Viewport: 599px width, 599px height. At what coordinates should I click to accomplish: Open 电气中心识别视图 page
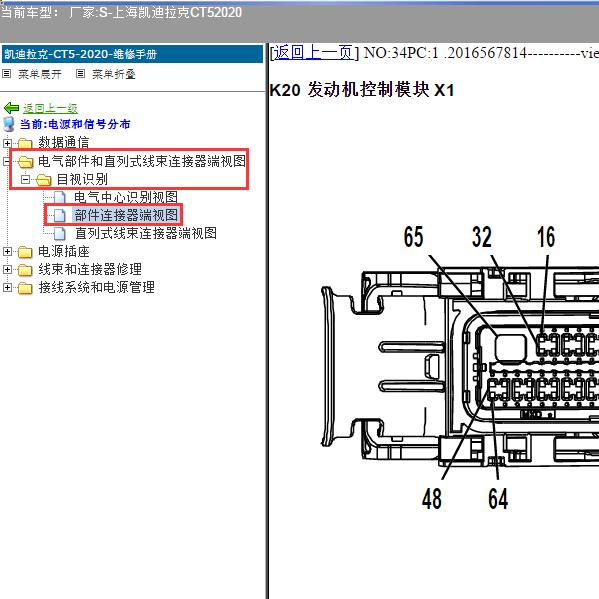pos(126,197)
